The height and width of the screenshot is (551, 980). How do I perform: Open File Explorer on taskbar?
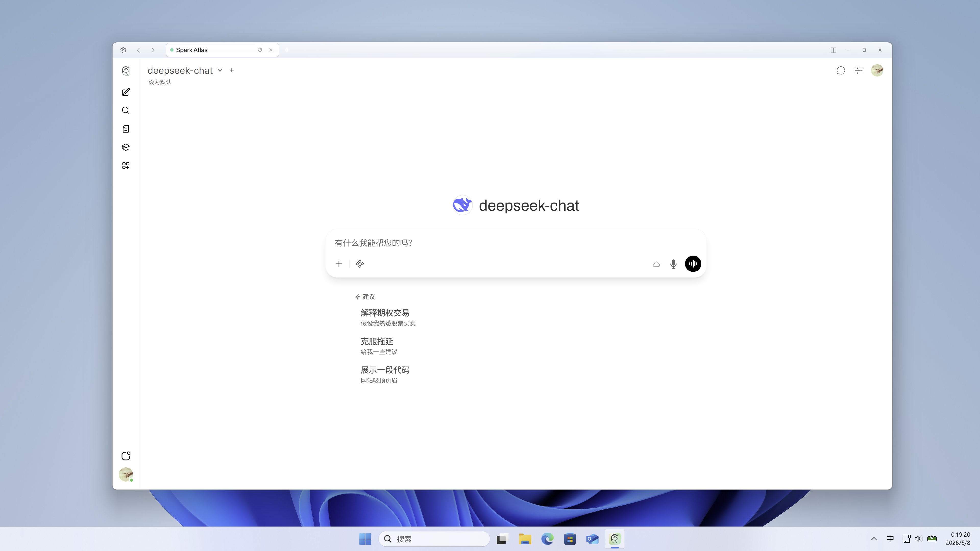[x=525, y=539]
